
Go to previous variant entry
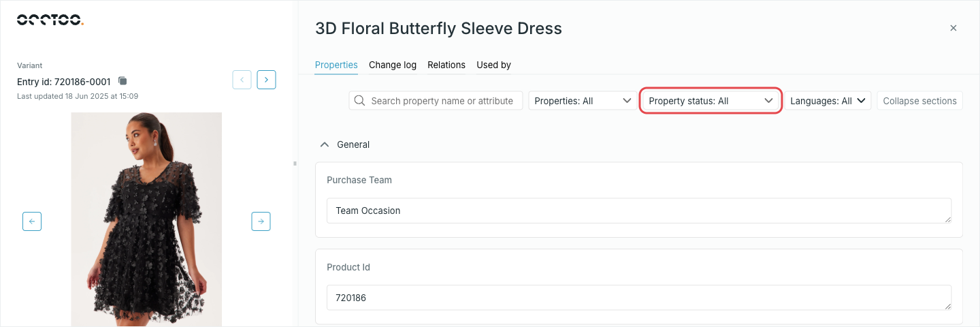tap(242, 80)
